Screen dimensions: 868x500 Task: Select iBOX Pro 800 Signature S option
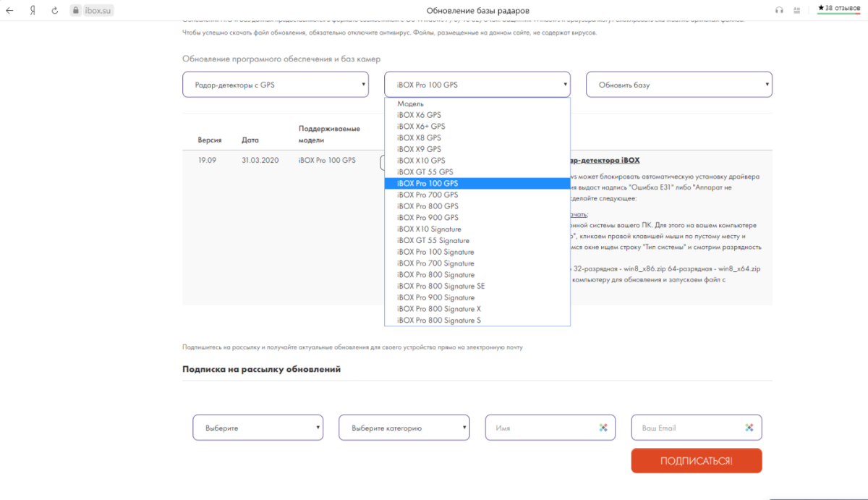[x=477, y=321]
